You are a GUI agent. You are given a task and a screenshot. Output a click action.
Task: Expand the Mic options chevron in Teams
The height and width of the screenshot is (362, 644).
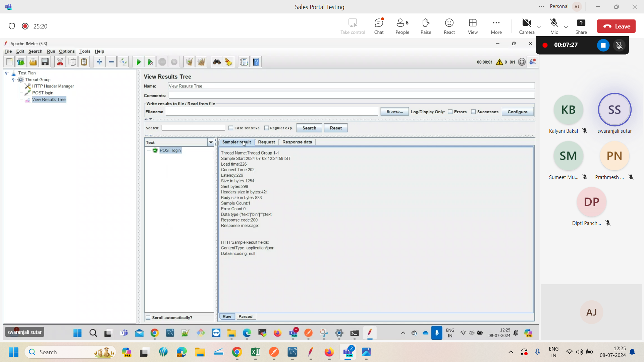[566, 27]
